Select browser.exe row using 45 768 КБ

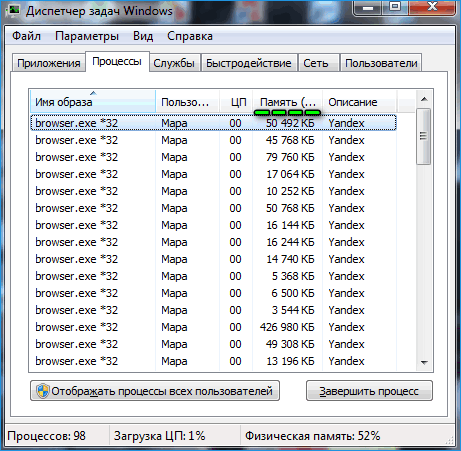click(213, 140)
